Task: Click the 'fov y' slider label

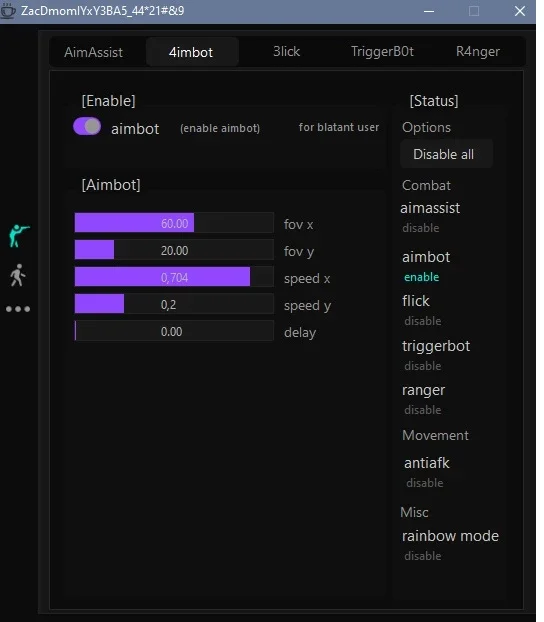Action: tap(299, 252)
